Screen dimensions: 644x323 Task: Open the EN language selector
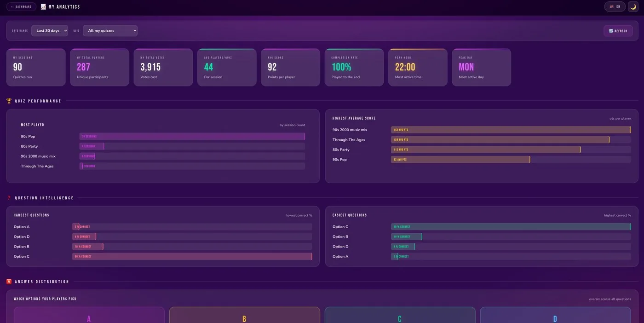click(x=615, y=6)
